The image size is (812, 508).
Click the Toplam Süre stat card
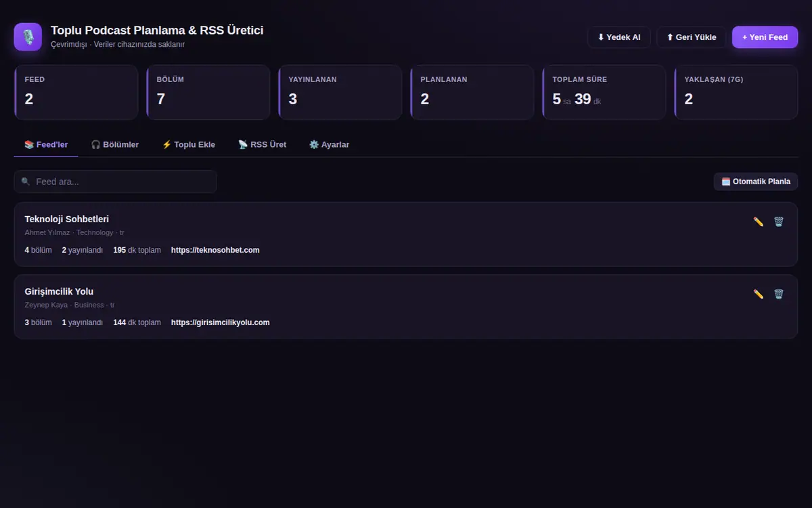tap(604, 92)
